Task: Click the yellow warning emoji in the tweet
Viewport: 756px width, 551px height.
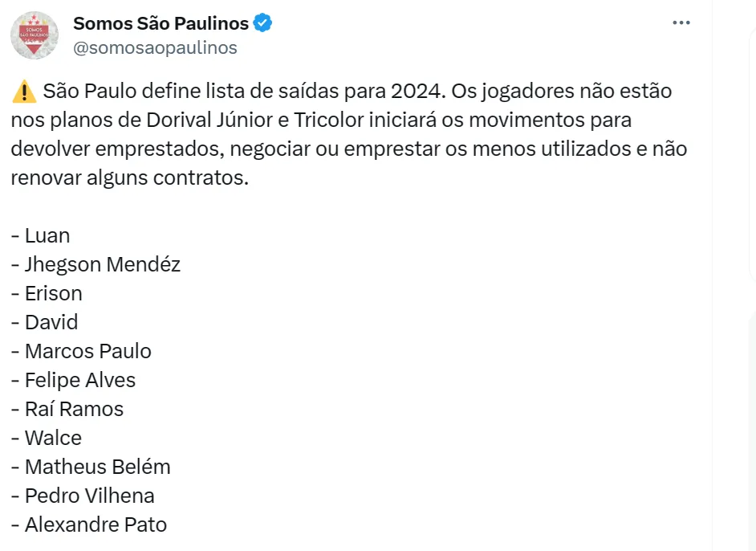Action: 24,92
